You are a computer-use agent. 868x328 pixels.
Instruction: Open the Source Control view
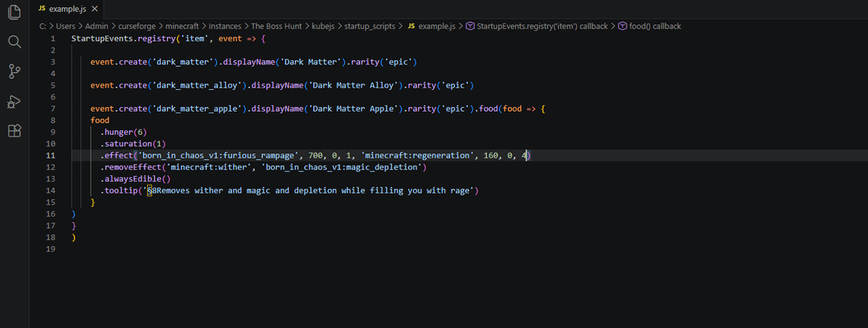(14, 72)
